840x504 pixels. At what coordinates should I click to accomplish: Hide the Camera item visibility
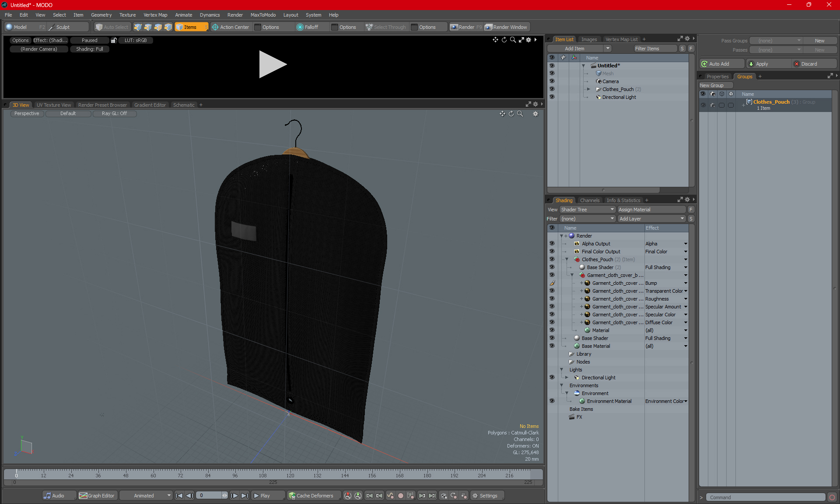(552, 81)
